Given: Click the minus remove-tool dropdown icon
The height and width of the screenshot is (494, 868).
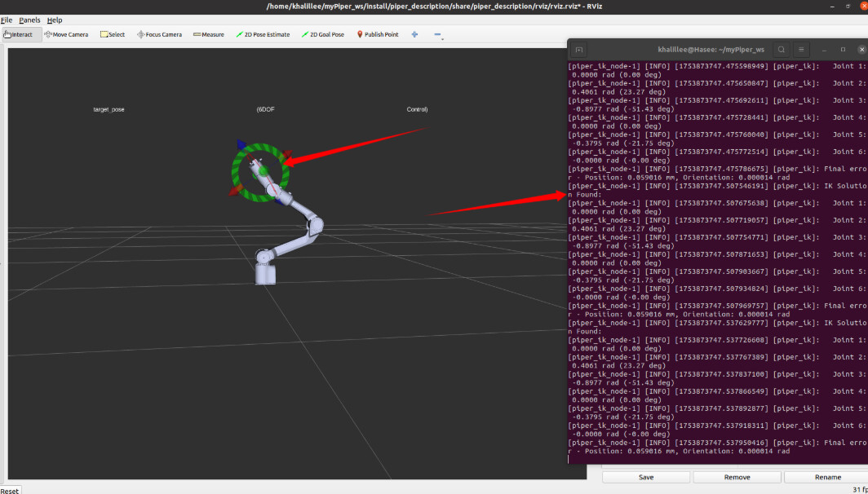Looking at the screenshot, I should (x=438, y=35).
